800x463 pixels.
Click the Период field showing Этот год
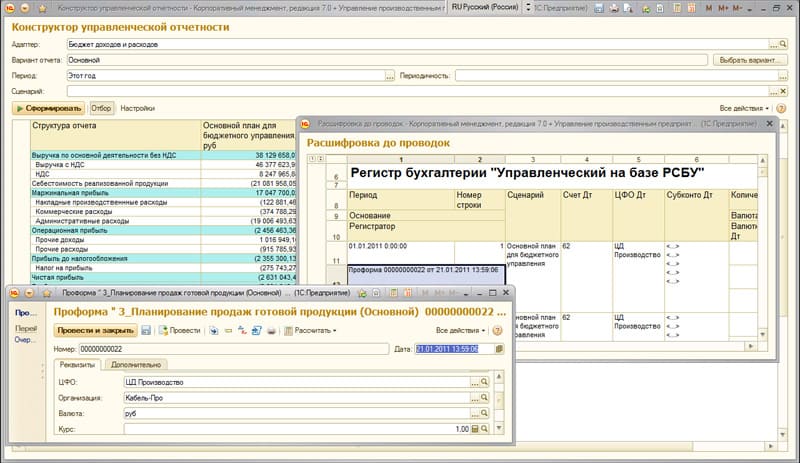point(226,76)
